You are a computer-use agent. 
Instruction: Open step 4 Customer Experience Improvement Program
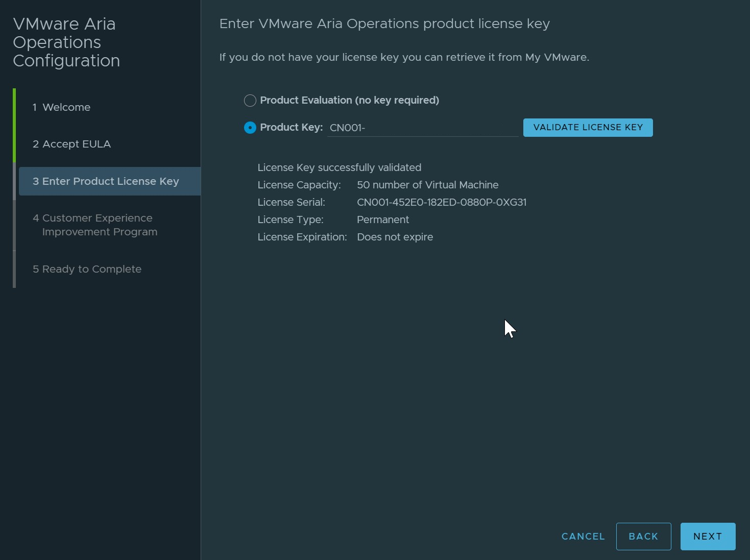95,225
